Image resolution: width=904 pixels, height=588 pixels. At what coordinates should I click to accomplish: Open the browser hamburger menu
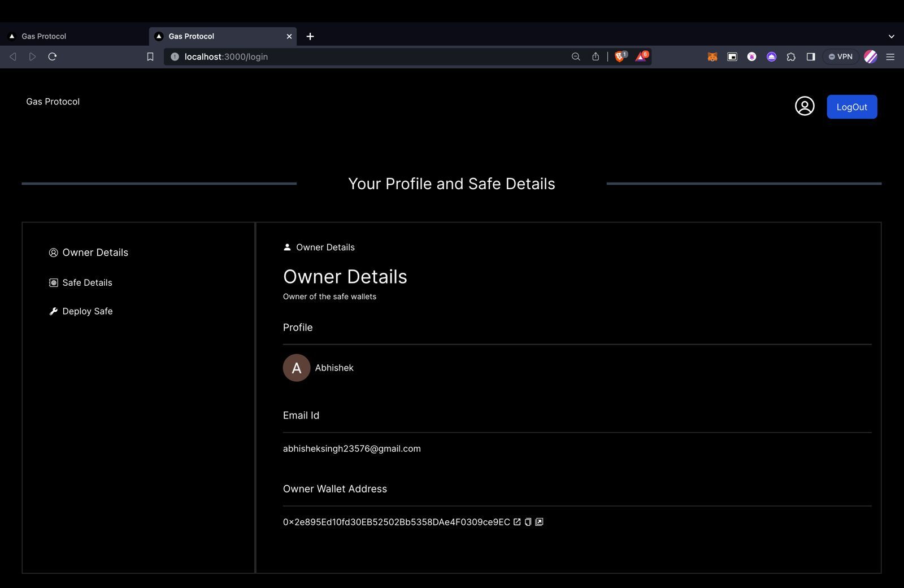(890, 56)
